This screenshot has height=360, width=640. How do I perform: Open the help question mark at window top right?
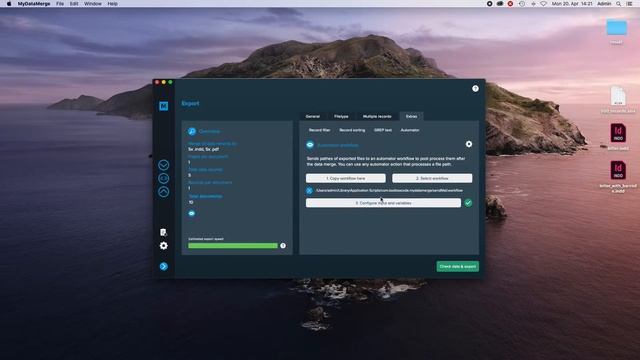475,89
